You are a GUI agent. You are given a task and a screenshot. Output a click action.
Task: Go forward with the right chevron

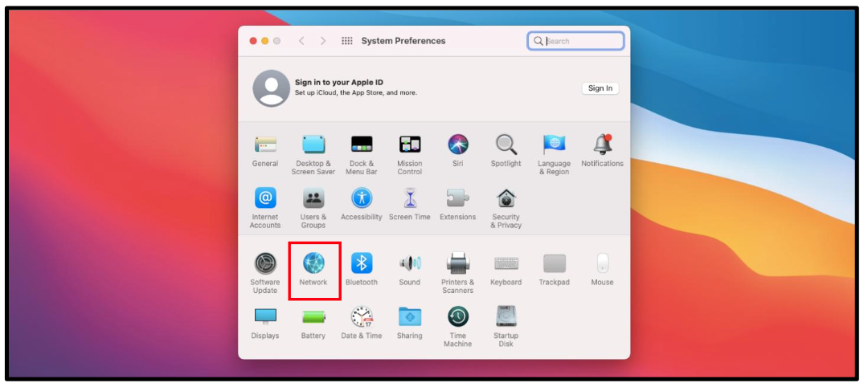pos(323,41)
